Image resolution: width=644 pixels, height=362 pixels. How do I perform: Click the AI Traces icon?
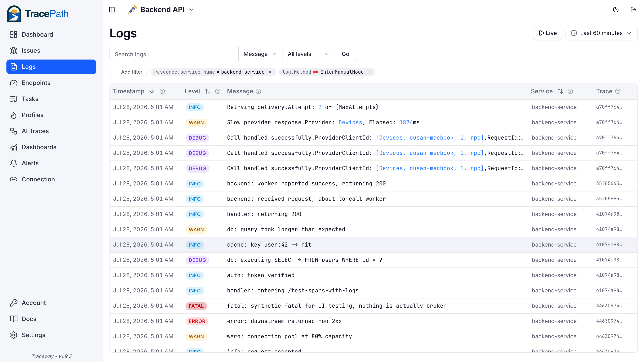13,131
